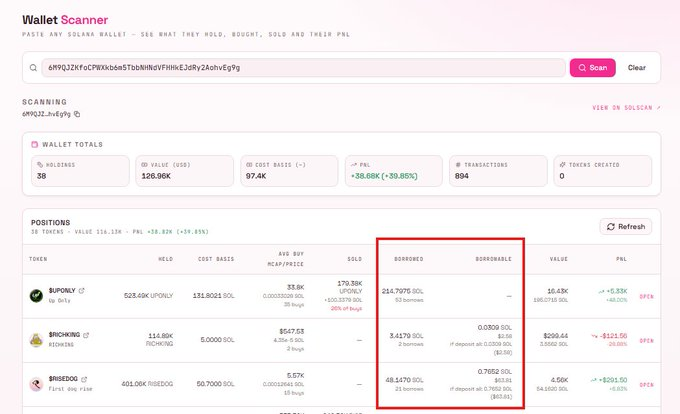Viewport: 680px width, 414px height.
Task: Click 48.1470 SOL borrowed value
Action: point(404,380)
